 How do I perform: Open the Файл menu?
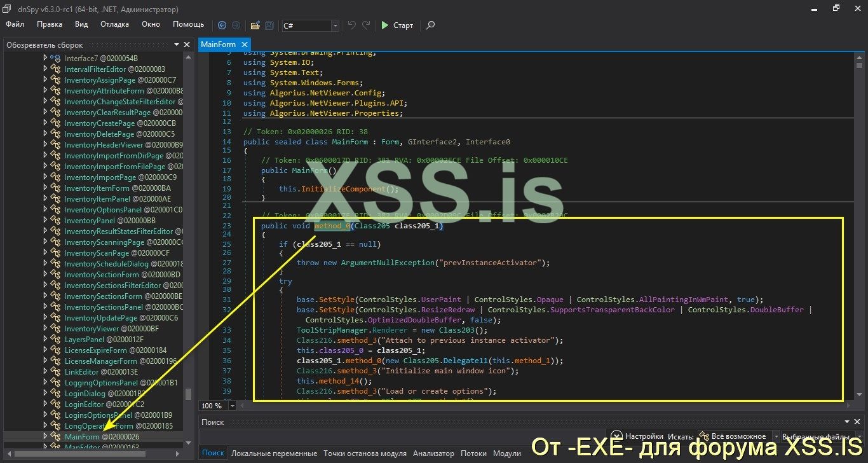15,24
